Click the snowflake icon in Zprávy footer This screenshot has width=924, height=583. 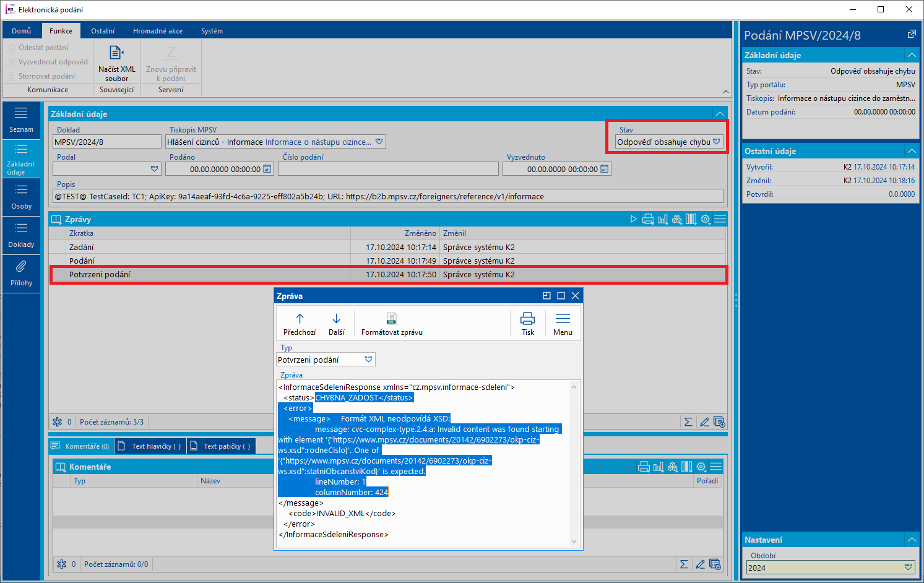tap(58, 422)
